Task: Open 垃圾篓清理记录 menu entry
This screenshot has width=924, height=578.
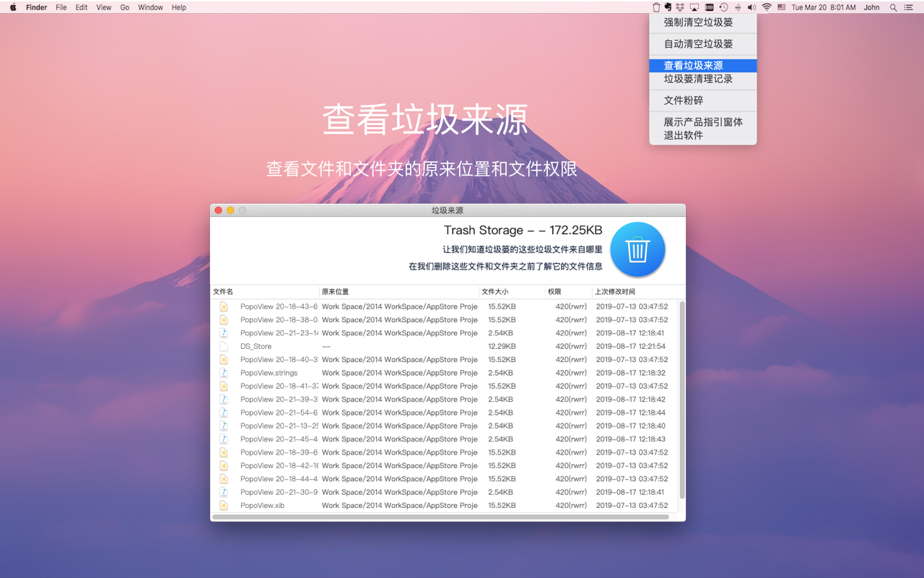Action: (x=703, y=79)
